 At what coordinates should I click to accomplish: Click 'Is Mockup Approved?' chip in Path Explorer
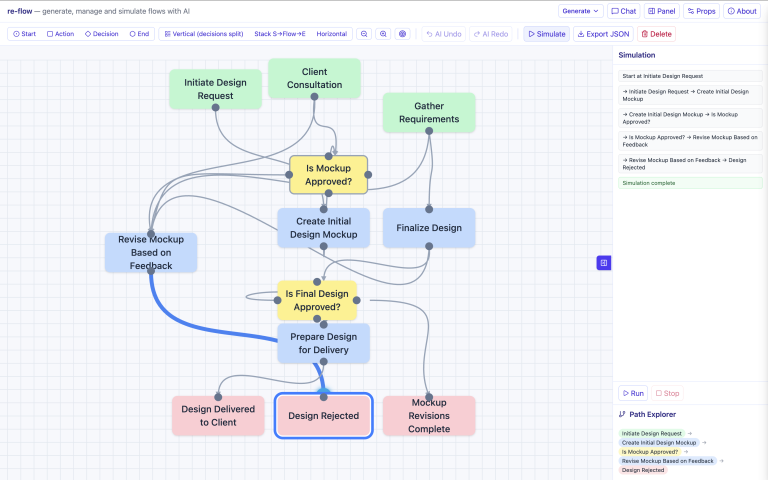tap(650, 452)
